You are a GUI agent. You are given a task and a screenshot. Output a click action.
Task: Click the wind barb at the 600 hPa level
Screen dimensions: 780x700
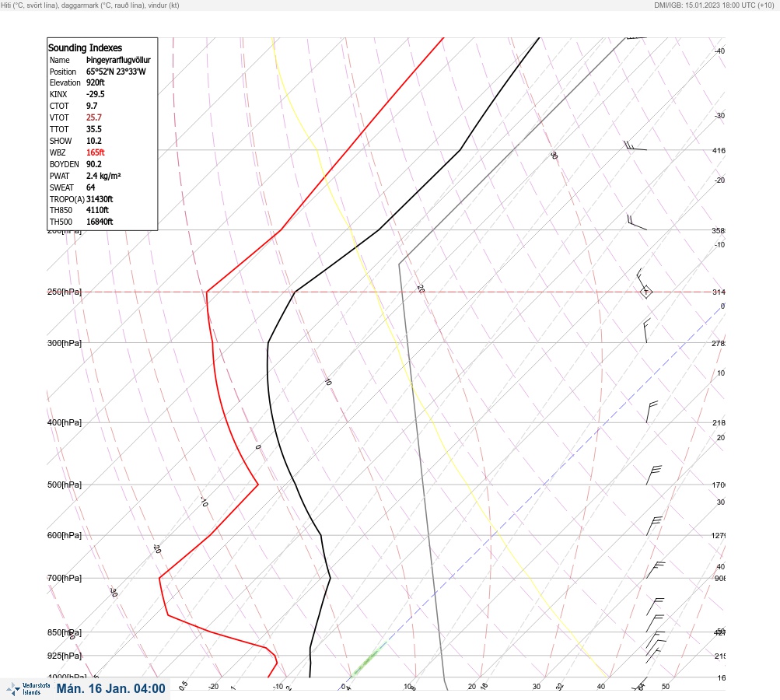click(654, 526)
